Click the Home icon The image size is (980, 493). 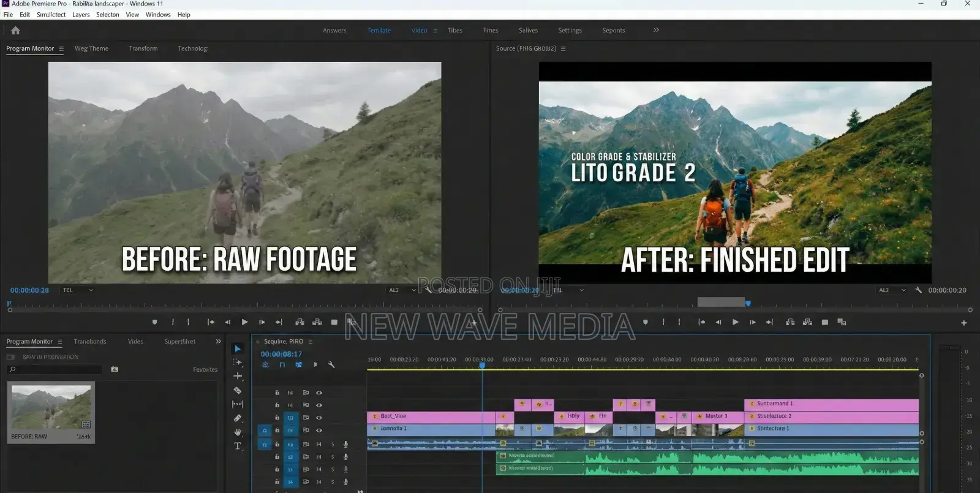coord(16,30)
